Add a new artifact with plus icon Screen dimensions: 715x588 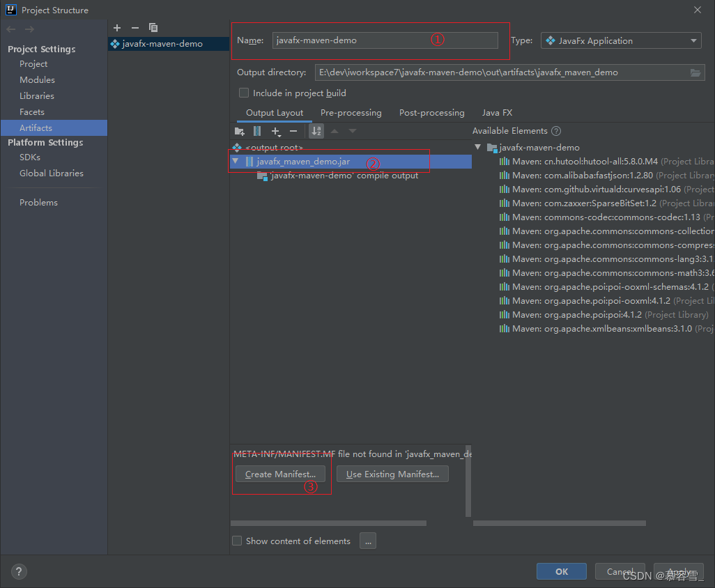point(117,28)
